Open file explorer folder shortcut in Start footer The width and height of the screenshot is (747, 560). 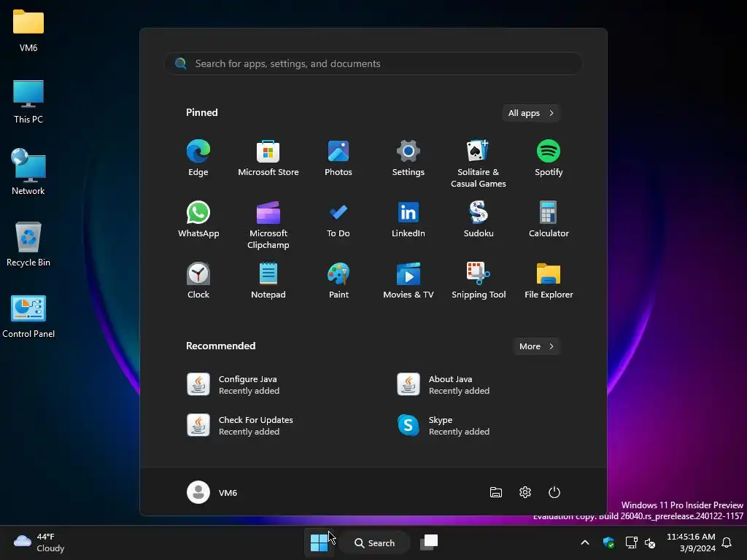pos(495,492)
